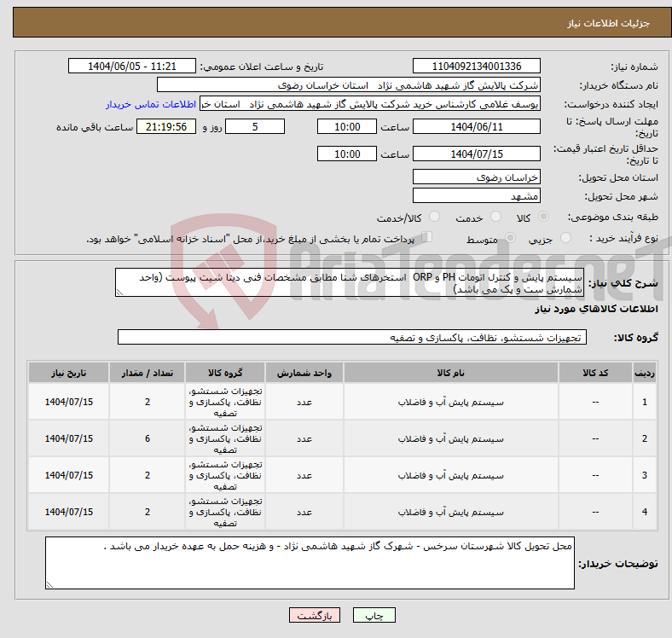
Task: Click the resize handle of buyer notes textarea
Action: [x=49, y=584]
